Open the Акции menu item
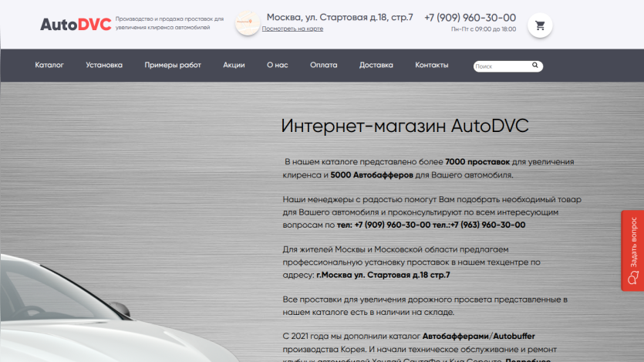 click(234, 65)
